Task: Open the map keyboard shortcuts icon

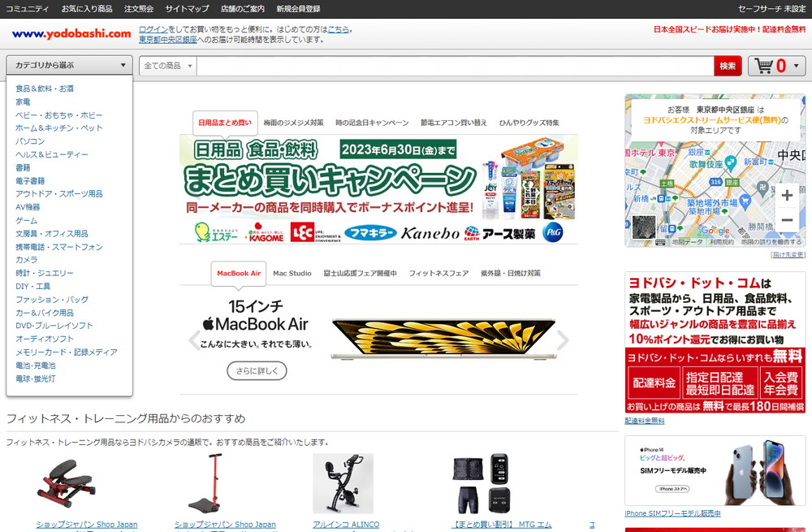Action: point(660,242)
